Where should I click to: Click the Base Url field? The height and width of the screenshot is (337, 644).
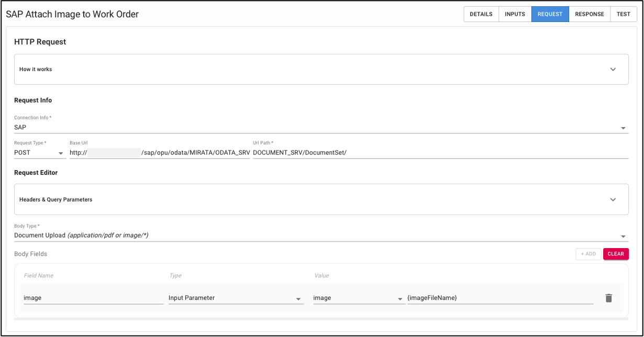pos(160,153)
